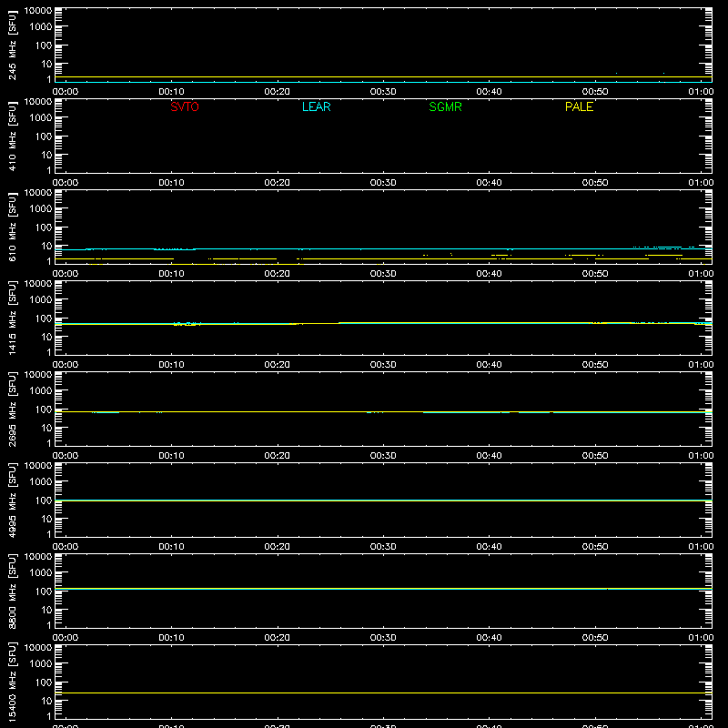Viewport: 728px width, 728px height.
Task: Click 00:20 time label below 8800 MHz panel
Action: 278,638
